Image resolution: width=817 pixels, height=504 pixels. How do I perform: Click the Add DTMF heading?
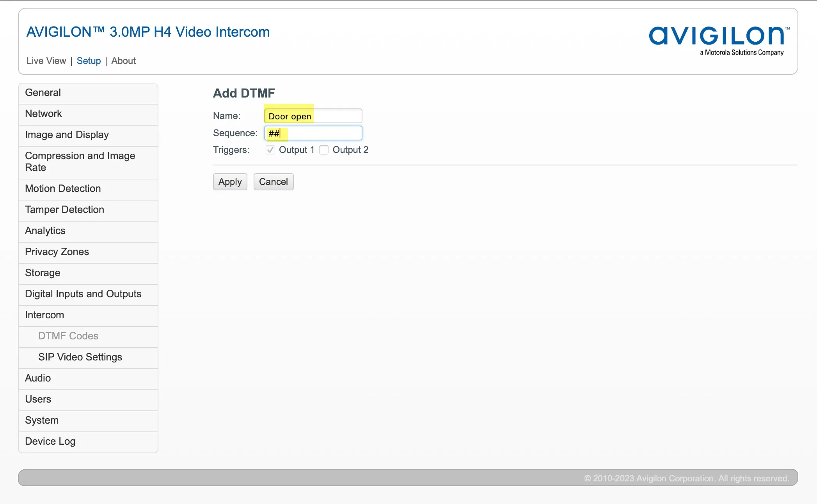(244, 93)
